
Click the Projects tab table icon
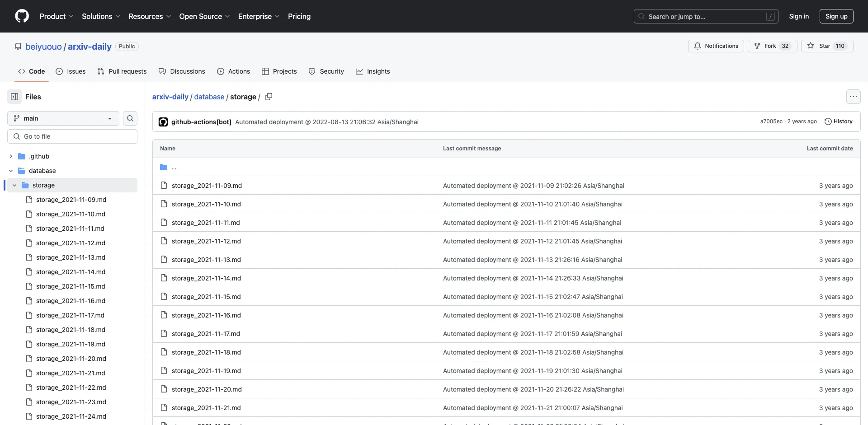click(x=265, y=71)
